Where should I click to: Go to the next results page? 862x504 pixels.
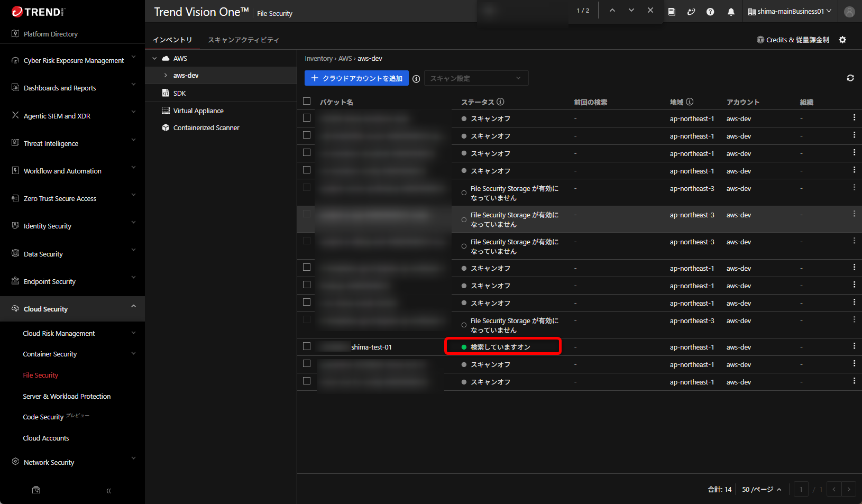849,489
